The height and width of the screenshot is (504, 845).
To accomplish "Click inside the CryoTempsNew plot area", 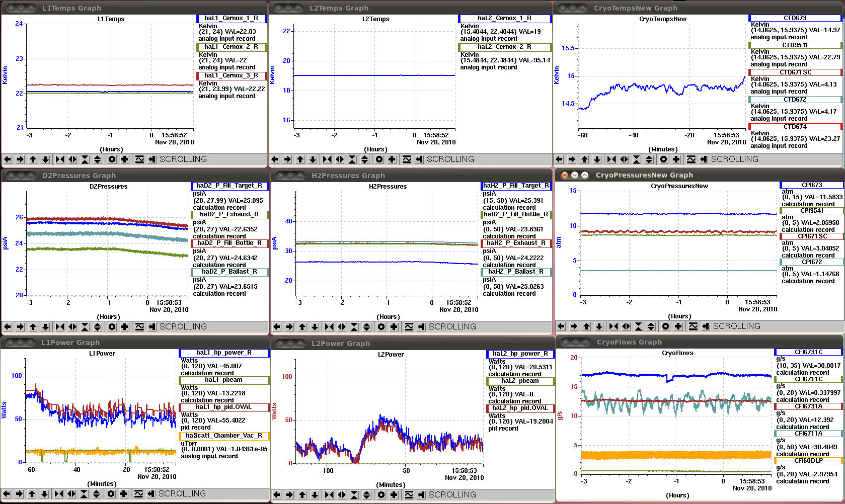I will (662, 75).
